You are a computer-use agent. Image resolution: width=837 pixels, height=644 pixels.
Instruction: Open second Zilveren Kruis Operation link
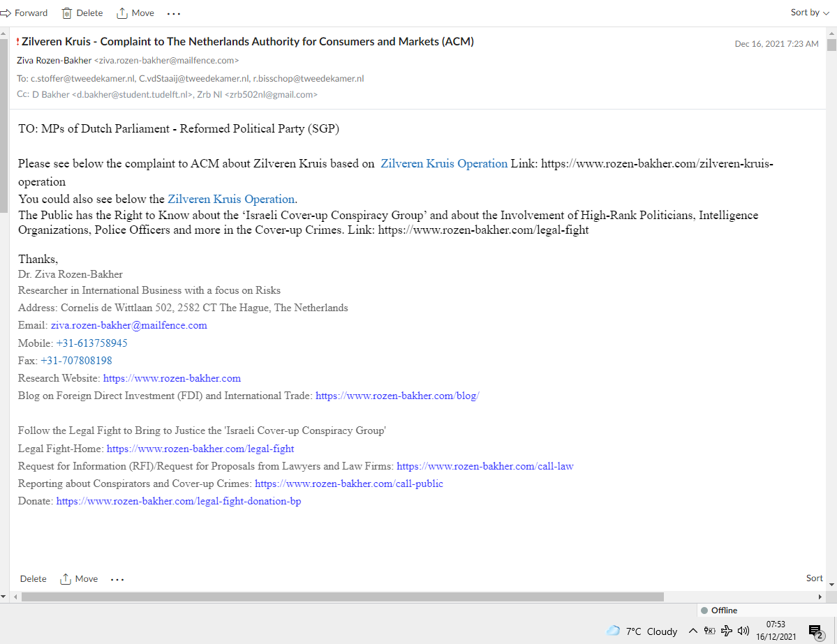[231, 199]
